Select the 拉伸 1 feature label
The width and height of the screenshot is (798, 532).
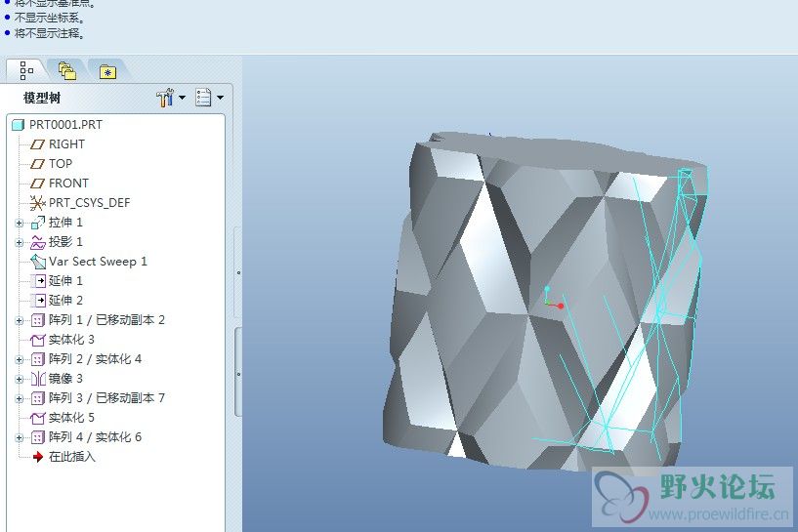click(x=65, y=223)
